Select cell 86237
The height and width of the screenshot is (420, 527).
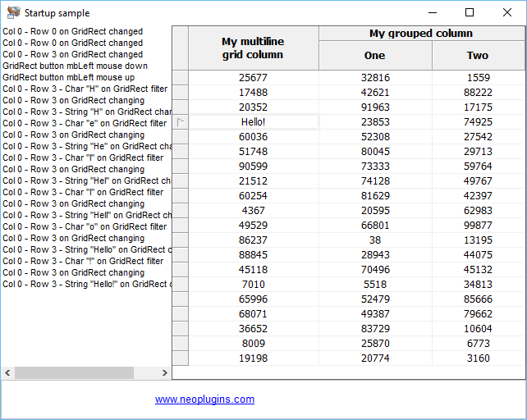point(254,240)
